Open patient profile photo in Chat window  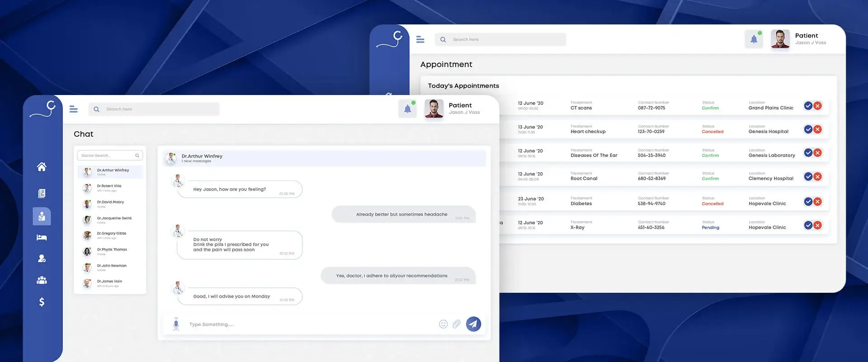[x=434, y=109]
